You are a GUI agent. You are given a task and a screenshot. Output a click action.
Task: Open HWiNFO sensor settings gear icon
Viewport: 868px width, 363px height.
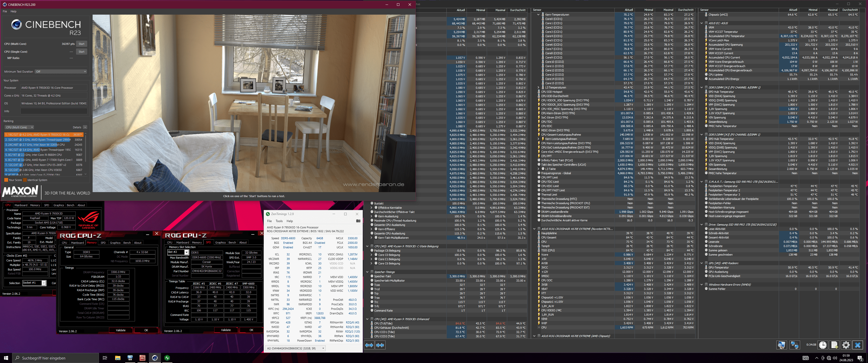click(846, 345)
